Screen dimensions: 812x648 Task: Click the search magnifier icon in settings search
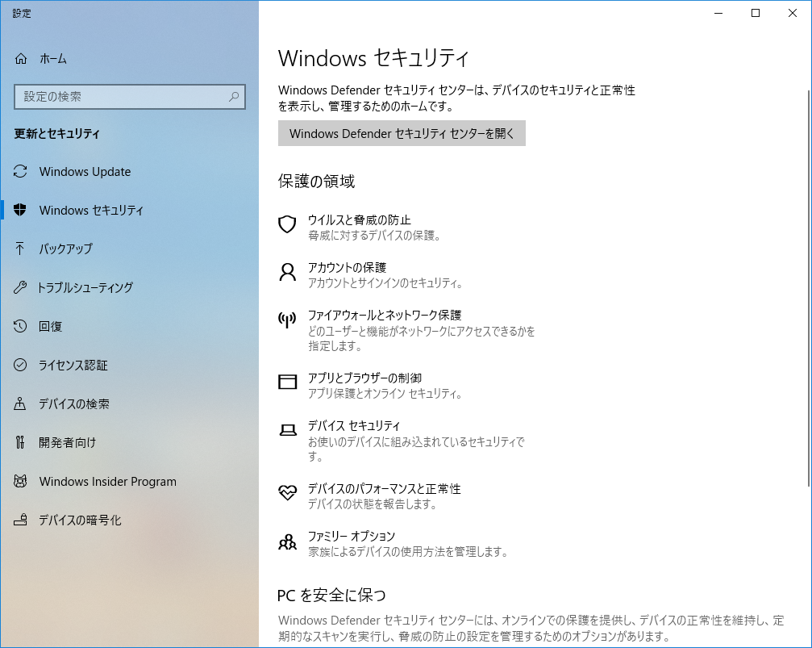pyautogui.click(x=234, y=96)
